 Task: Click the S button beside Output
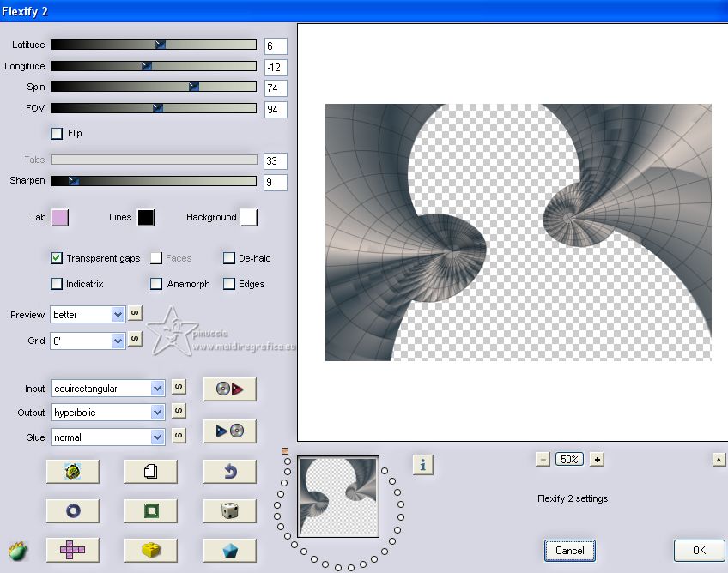tap(179, 411)
